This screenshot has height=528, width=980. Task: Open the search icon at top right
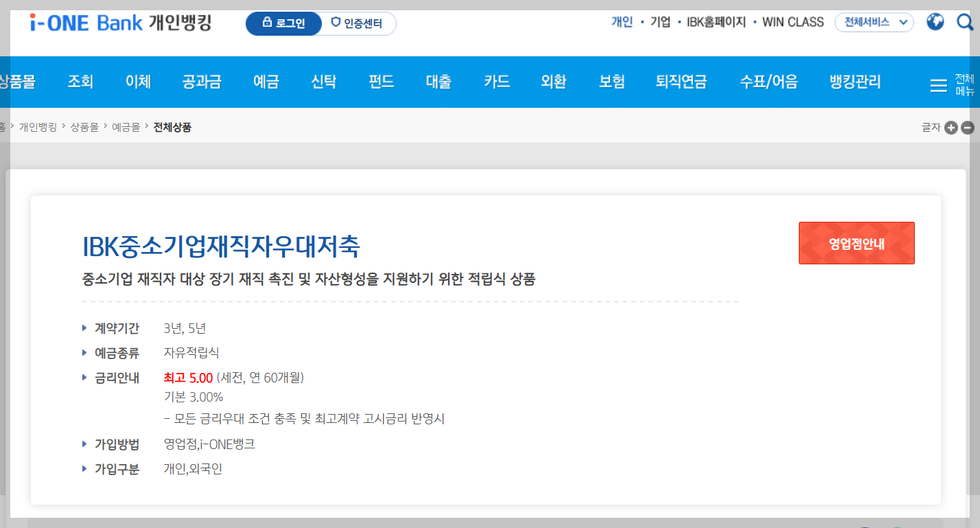click(965, 22)
